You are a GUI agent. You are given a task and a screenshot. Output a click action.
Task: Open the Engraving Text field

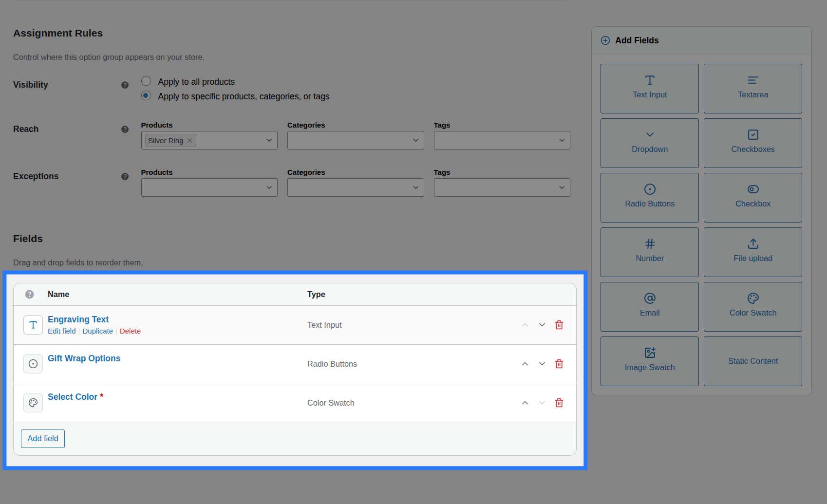click(78, 319)
